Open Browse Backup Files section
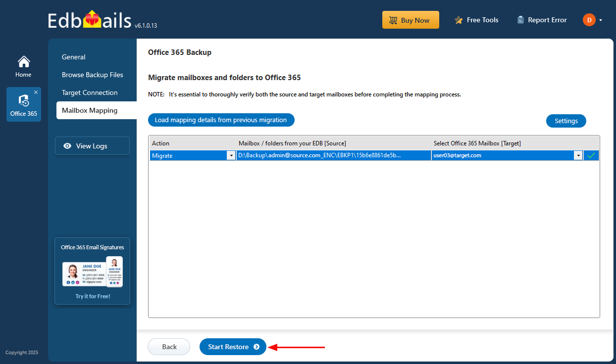616x364 pixels. [93, 75]
